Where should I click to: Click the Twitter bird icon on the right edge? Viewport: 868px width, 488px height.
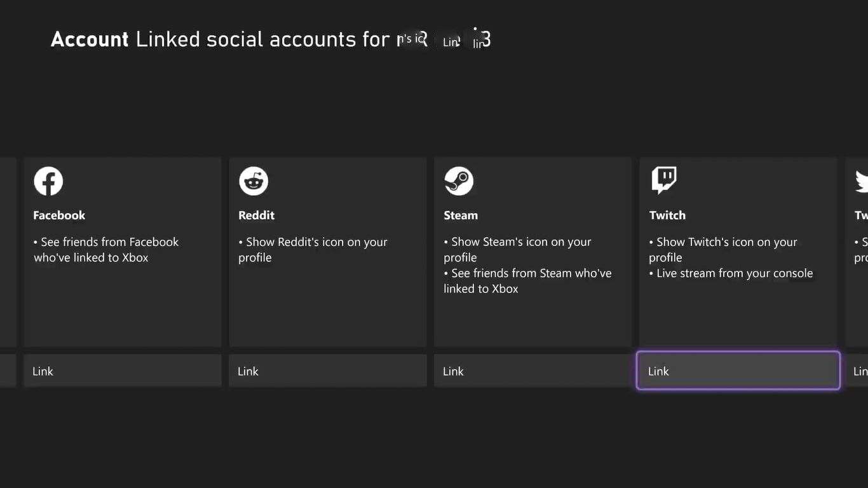click(x=862, y=180)
